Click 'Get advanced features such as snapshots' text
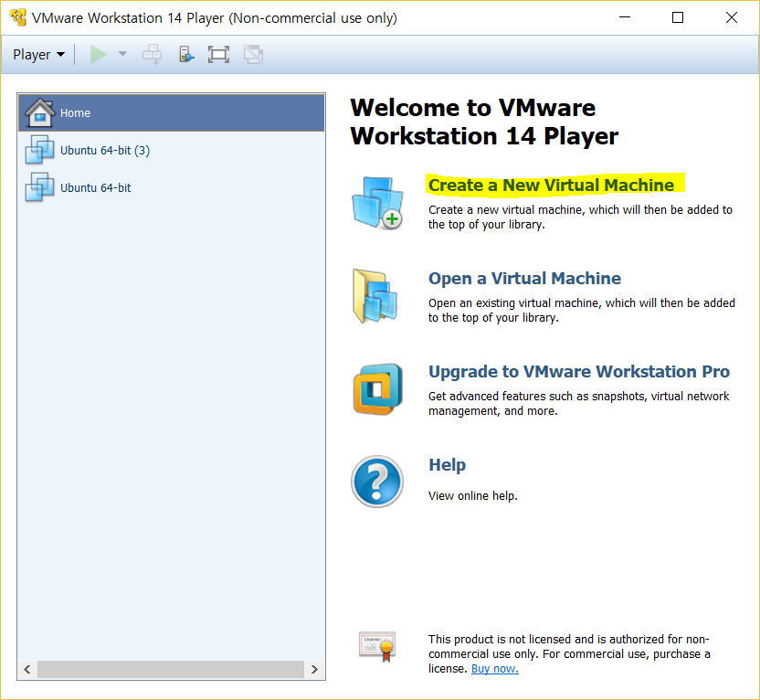Image resolution: width=760 pixels, height=700 pixels. coord(579,403)
